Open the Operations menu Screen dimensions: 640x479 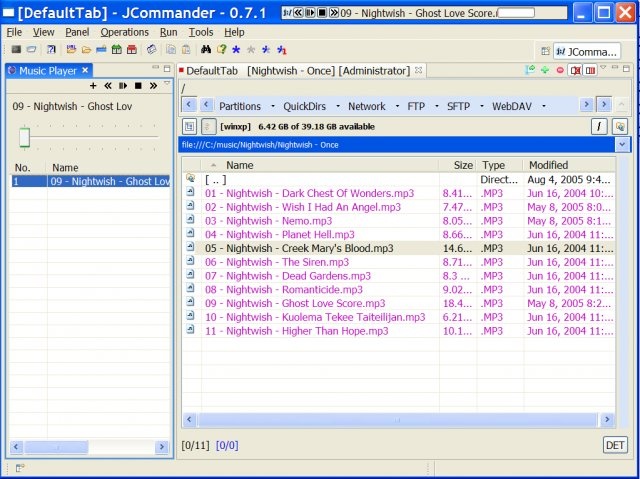(124, 32)
